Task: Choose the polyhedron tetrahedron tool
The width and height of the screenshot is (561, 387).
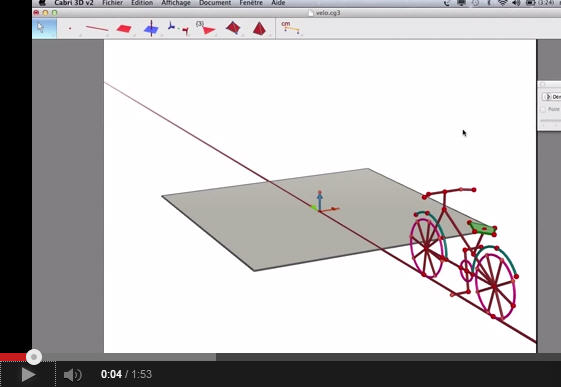Action: coord(233,28)
